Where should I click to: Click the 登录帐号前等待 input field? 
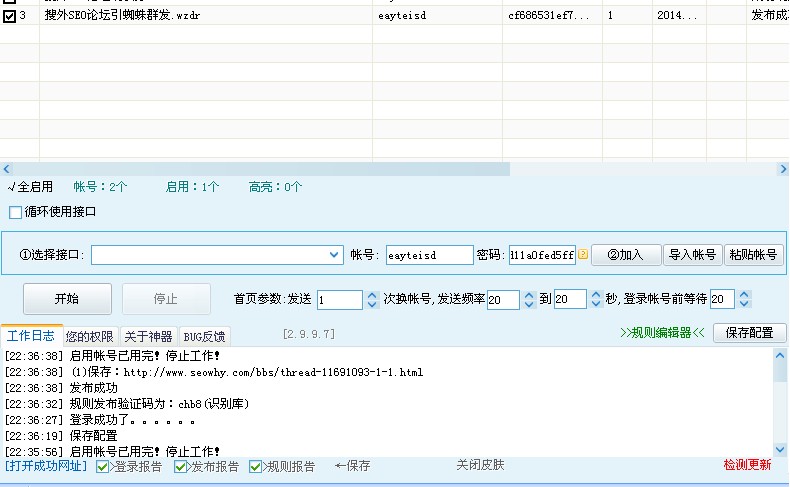click(721, 300)
